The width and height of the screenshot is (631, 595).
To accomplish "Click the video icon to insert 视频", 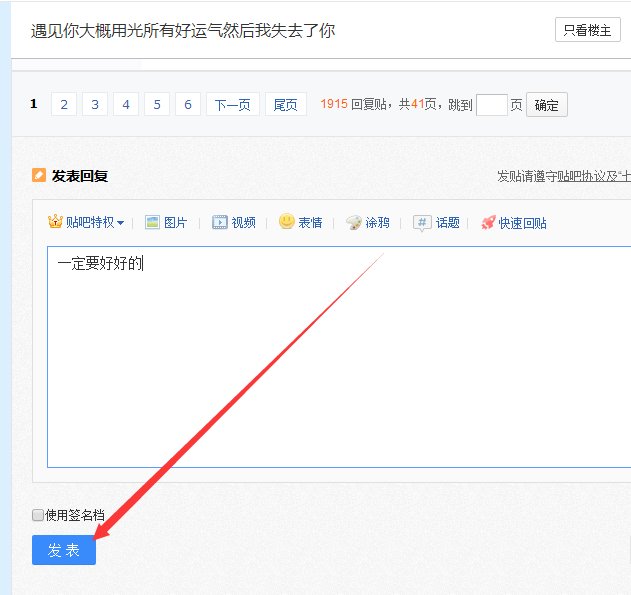I will 220,222.
